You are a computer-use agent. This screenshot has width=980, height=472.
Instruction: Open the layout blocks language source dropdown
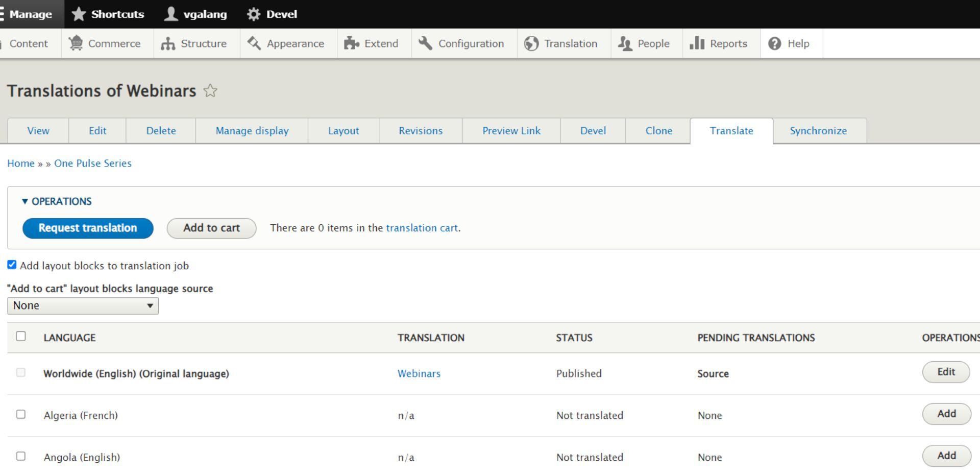click(83, 305)
